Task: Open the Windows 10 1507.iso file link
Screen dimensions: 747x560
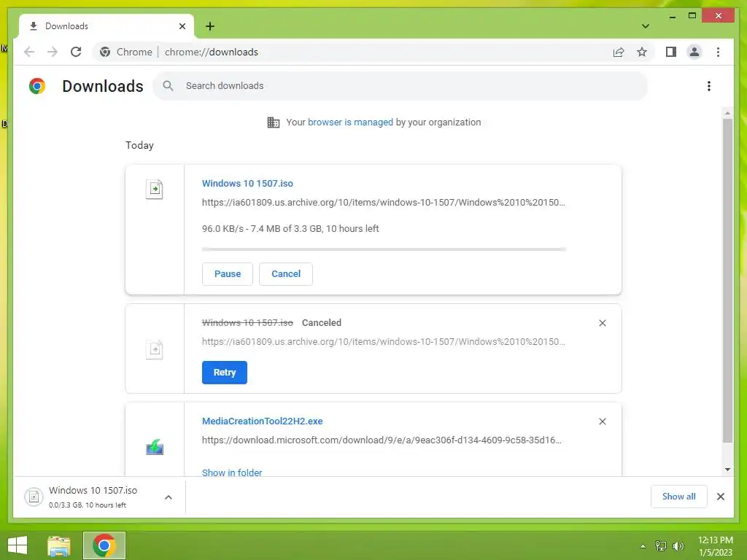Action: (x=247, y=183)
